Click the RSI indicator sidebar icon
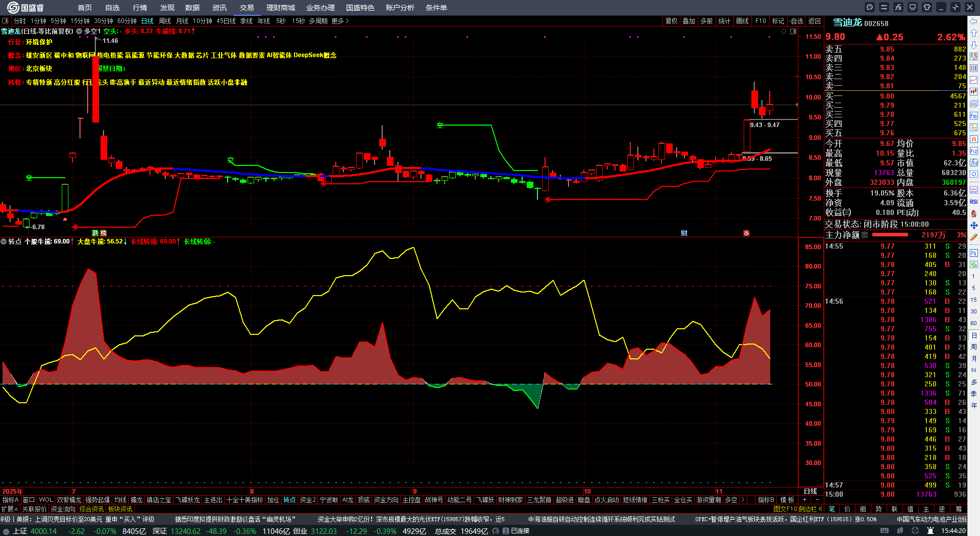The width and height of the screenshot is (980, 536). (974, 202)
